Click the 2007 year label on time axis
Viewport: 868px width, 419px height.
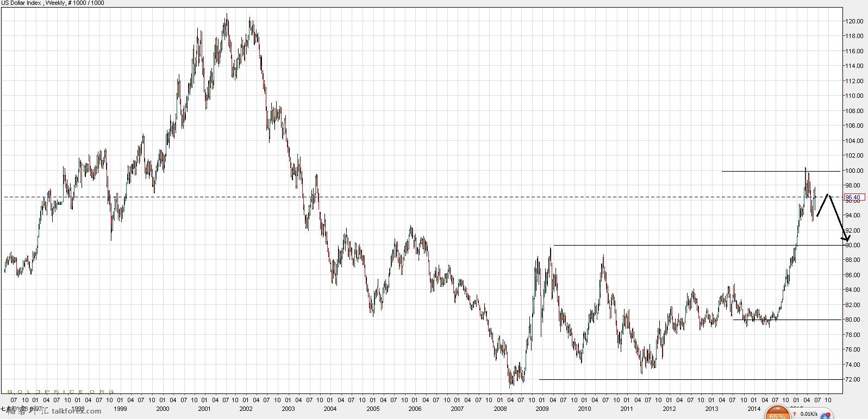coord(457,409)
